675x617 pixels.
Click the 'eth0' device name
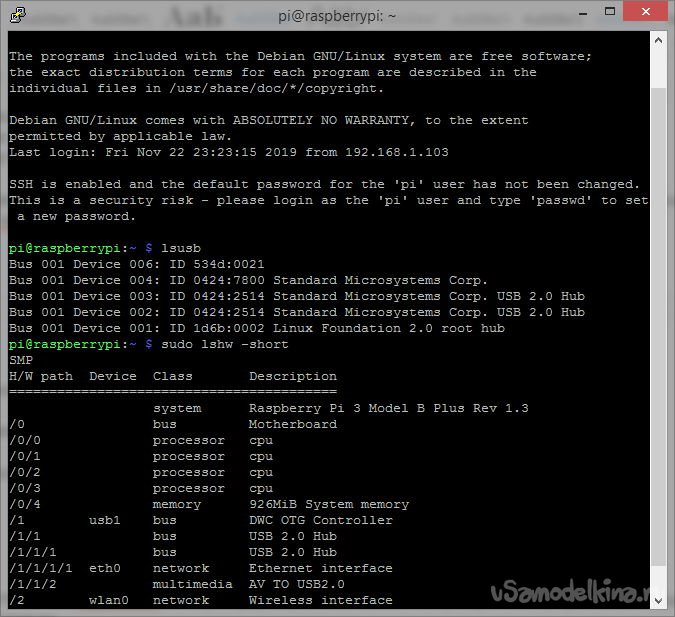(x=105, y=568)
